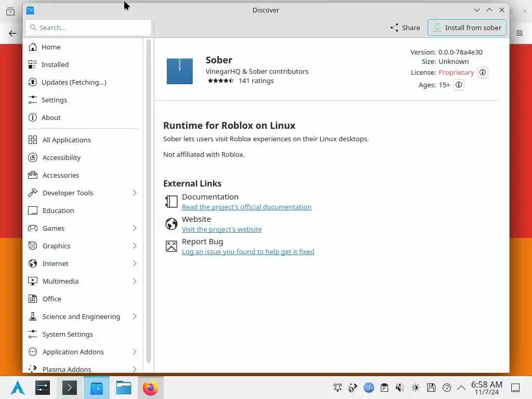Expand the Graphics chevron arrow
Screen dimensions: 532x399
click(x=135, y=246)
